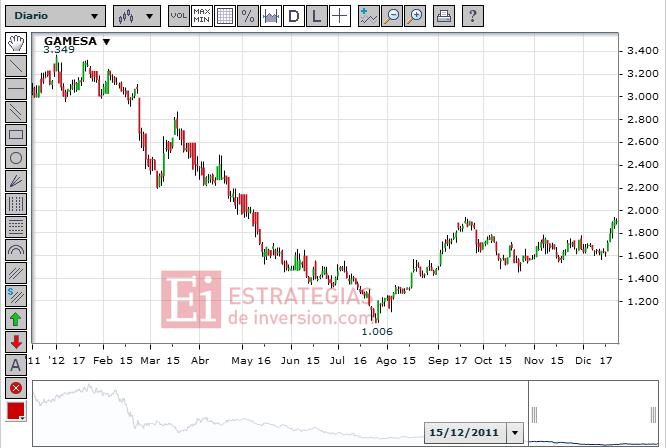Toggle the chart grid icon
The image size is (667, 448).
coord(225,16)
